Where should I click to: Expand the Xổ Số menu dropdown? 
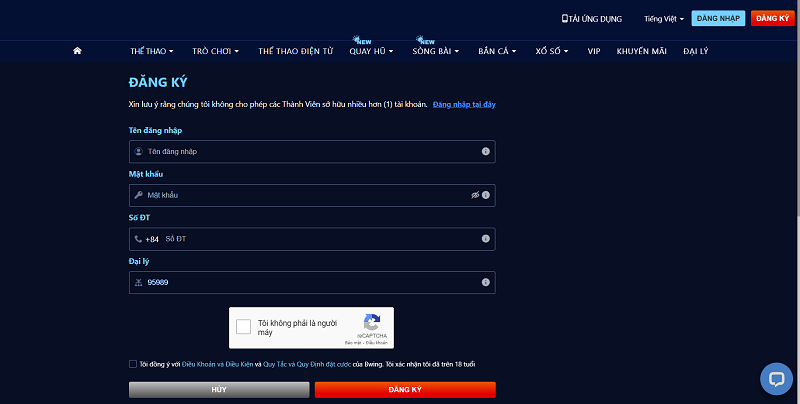click(553, 50)
